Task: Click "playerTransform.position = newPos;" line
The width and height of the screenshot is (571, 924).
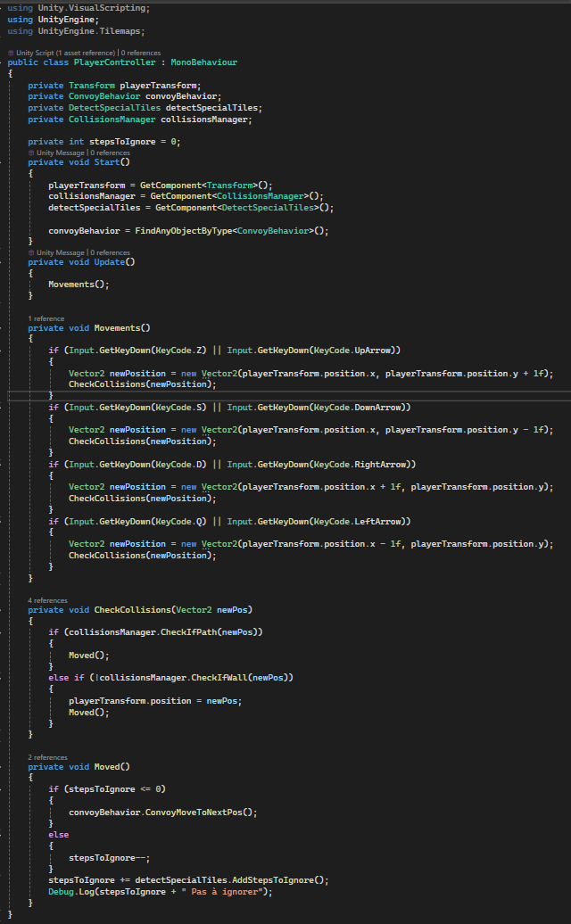Action: point(155,701)
